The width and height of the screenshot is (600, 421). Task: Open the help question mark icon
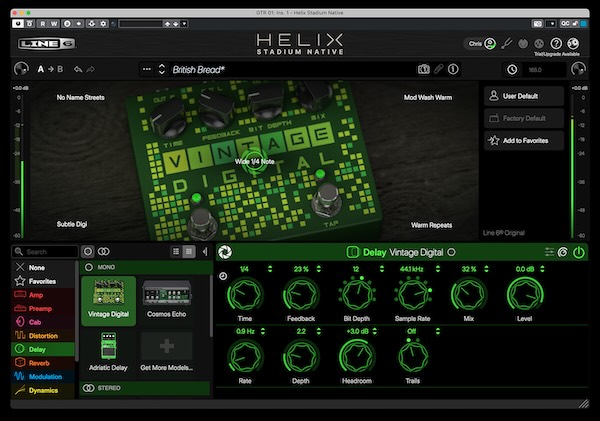pos(556,44)
